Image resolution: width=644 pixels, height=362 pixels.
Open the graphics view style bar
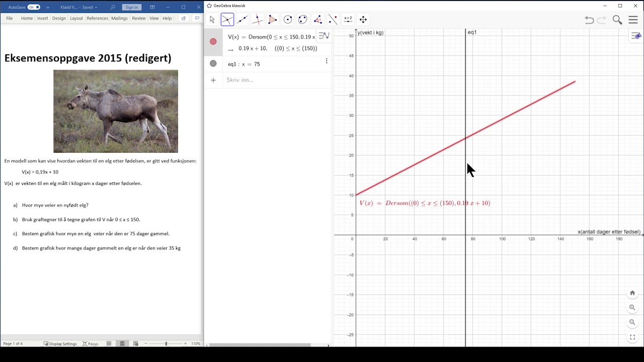click(636, 36)
